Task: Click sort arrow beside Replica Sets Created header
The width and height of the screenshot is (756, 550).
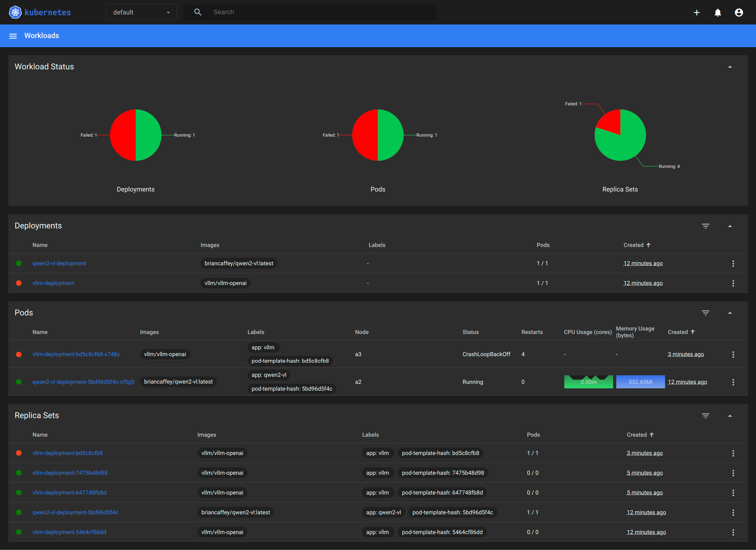Action: (x=652, y=435)
